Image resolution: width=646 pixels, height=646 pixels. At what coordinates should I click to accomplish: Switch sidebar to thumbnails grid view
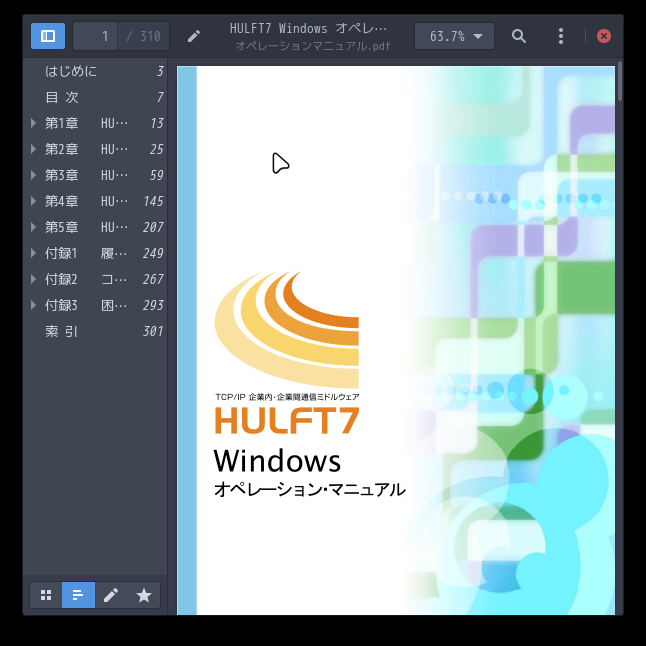[46, 595]
